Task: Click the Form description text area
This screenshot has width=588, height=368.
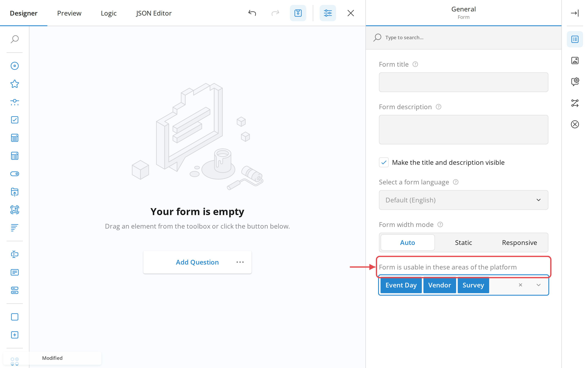Action: coord(463,129)
